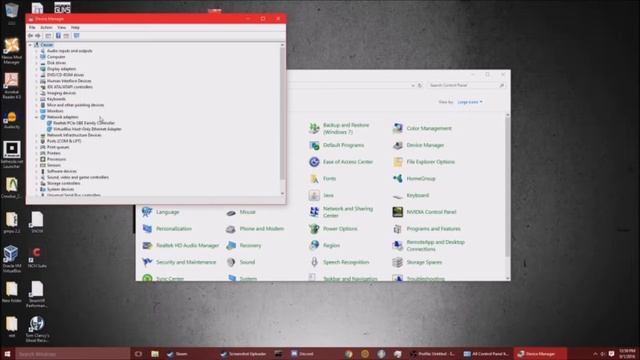The image size is (640, 360).
Task: Expand the Processors node
Action: pyautogui.click(x=36, y=159)
